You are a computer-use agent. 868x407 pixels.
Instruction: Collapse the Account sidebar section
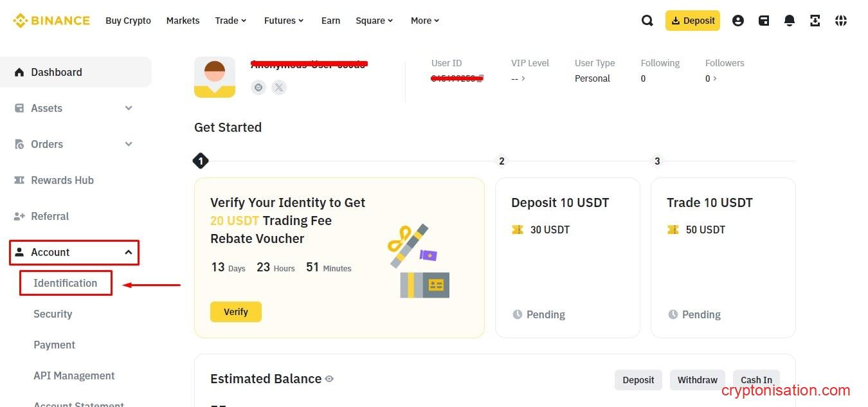pyautogui.click(x=129, y=252)
